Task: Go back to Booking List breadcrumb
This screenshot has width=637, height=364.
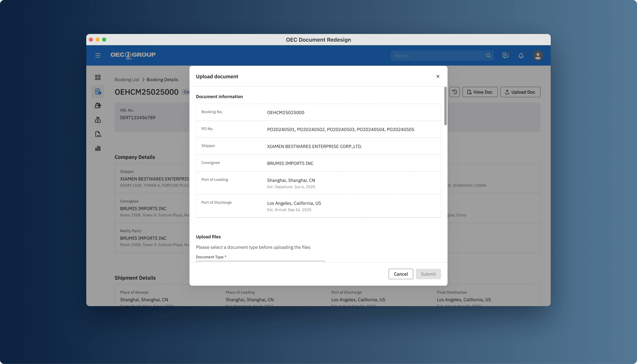Action: click(x=127, y=80)
